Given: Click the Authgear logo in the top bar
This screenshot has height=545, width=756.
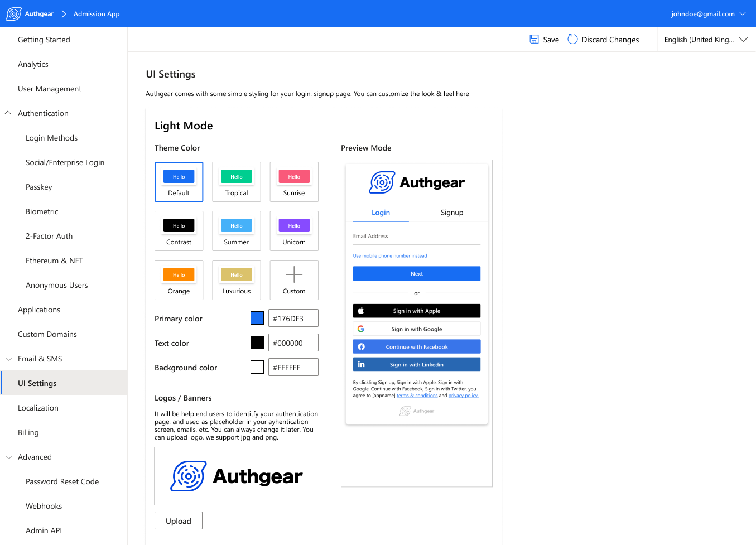Looking at the screenshot, I should click(x=13, y=13).
